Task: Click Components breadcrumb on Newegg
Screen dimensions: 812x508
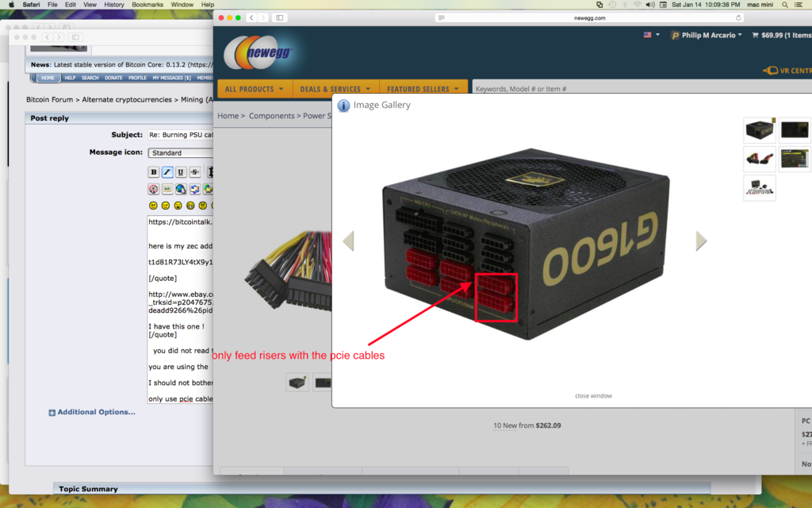Action: click(x=272, y=116)
